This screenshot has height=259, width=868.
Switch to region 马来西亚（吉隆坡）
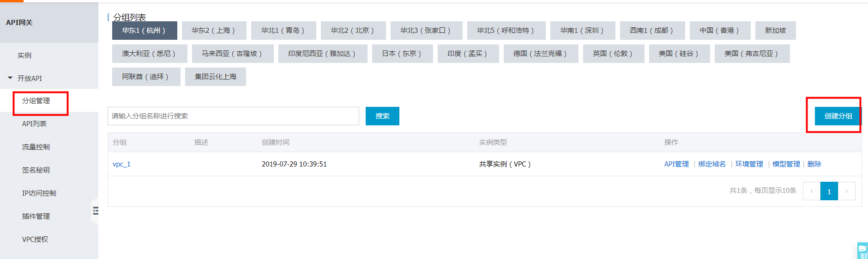click(233, 54)
